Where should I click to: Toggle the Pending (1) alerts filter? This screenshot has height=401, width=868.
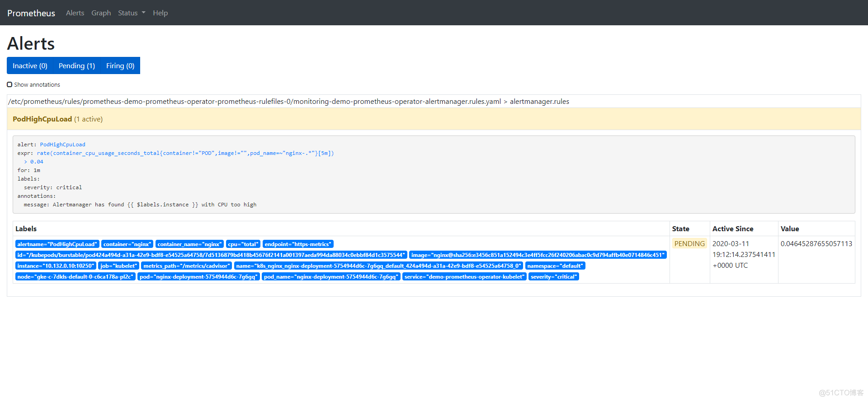click(x=76, y=66)
